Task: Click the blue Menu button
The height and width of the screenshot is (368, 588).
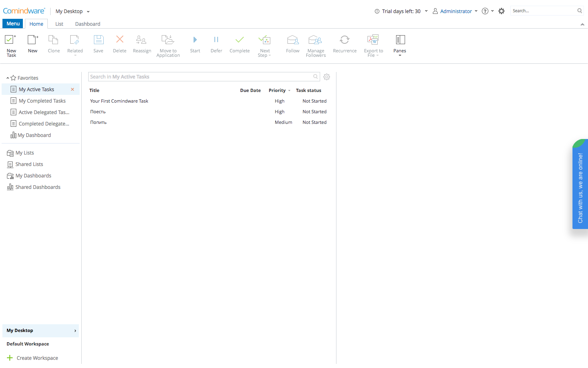Action: [x=13, y=24]
